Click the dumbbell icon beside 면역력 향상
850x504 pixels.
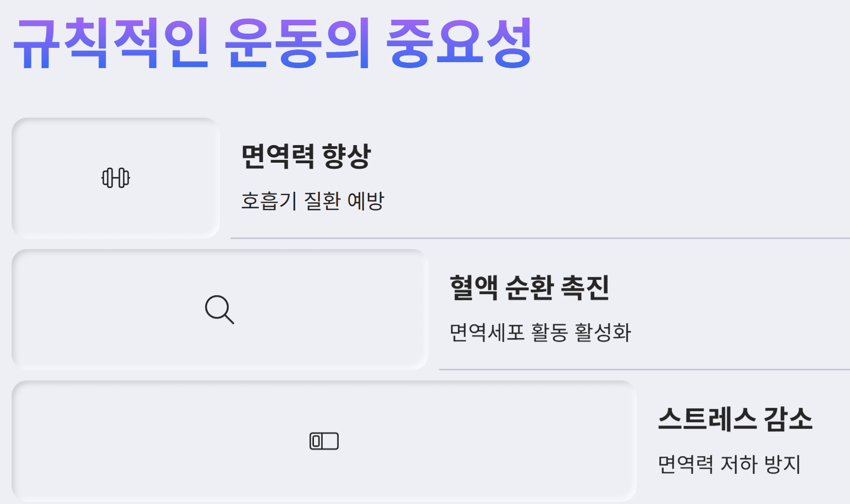(116, 178)
